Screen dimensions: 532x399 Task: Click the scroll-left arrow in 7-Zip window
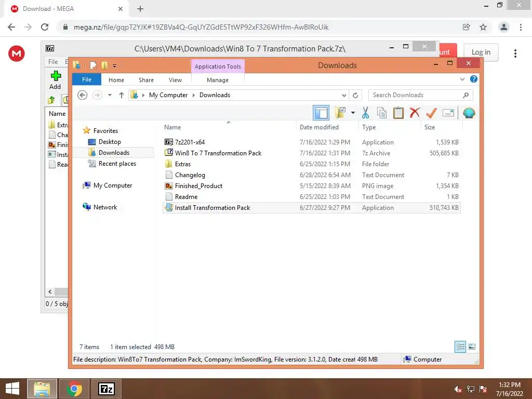[50, 291]
